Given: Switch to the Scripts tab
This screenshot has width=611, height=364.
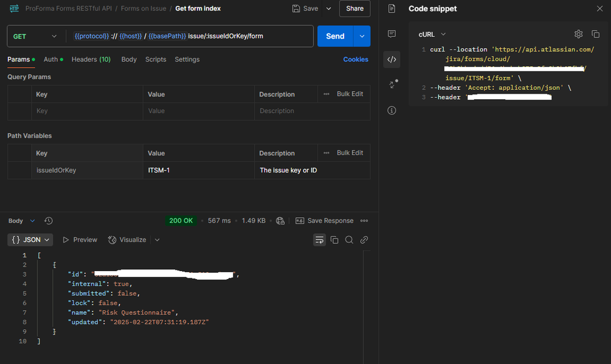Looking at the screenshot, I should point(156,59).
